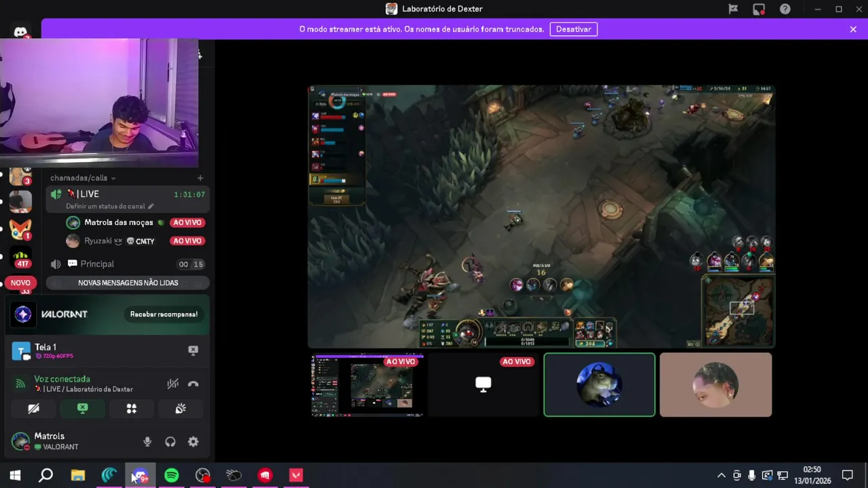Join the Principal voice channel
The width and height of the screenshot is (868, 488).
(x=127, y=264)
